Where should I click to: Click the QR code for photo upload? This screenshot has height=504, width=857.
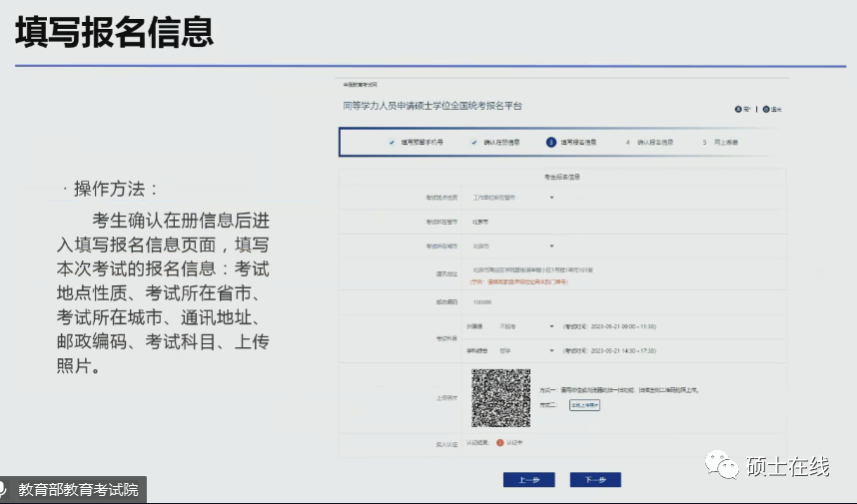click(x=500, y=397)
